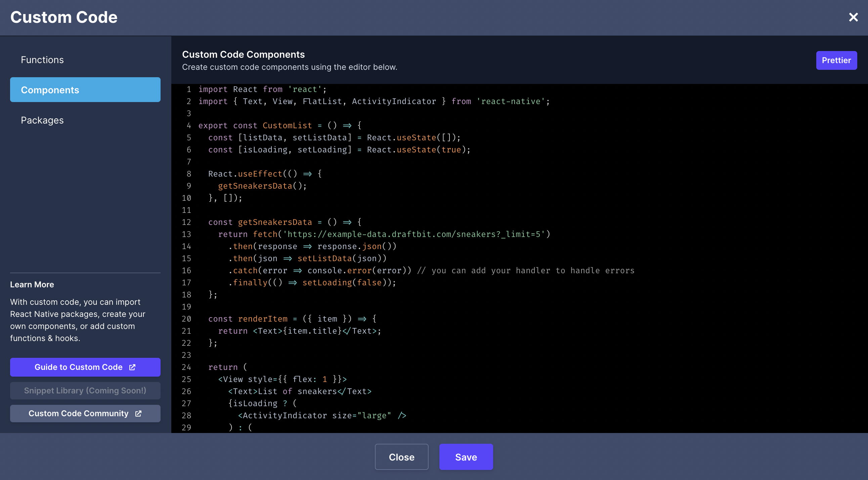
Task: Click setListData(json) on line 15
Action: 339,258
